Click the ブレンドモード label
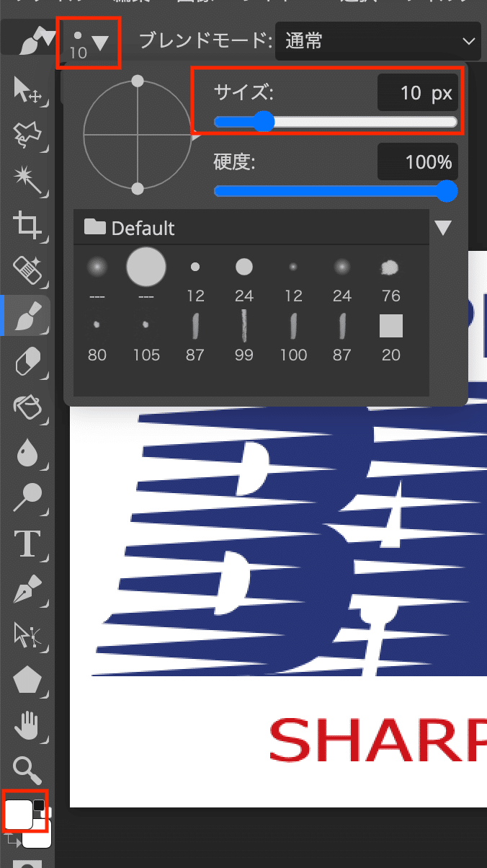The width and height of the screenshot is (487, 868). click(205, 41)
